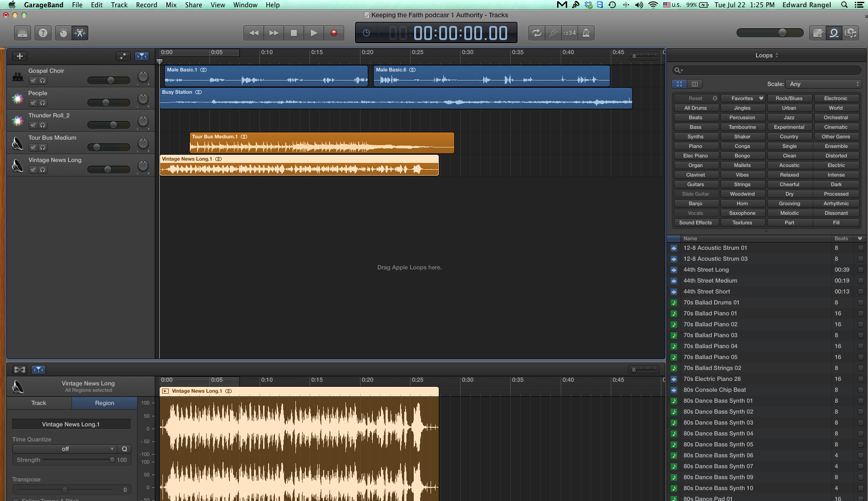This screenshot has width=868, height=501.
Task: Open the display mode clock dropdown
Action: [x=366, y=33]
